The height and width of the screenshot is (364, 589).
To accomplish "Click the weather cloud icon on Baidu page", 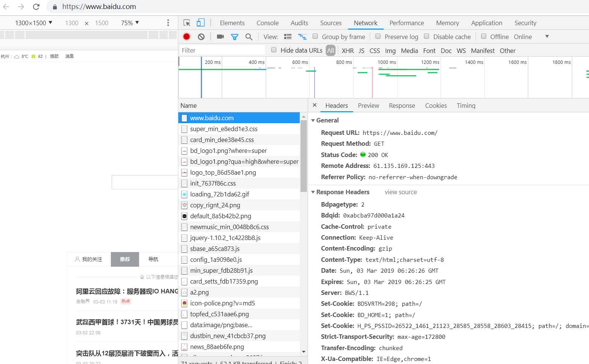I will (x=17, y=56).
